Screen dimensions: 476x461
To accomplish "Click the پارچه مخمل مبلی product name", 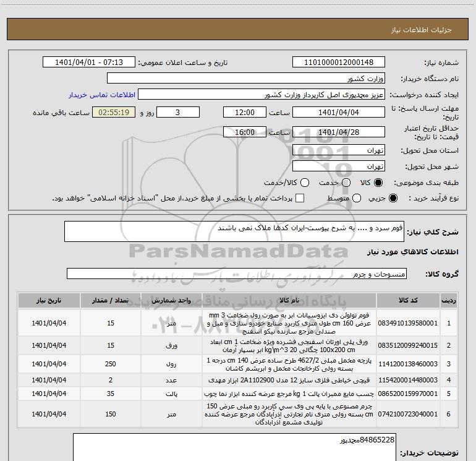I will pyautogui.click(x=289, y=364).
